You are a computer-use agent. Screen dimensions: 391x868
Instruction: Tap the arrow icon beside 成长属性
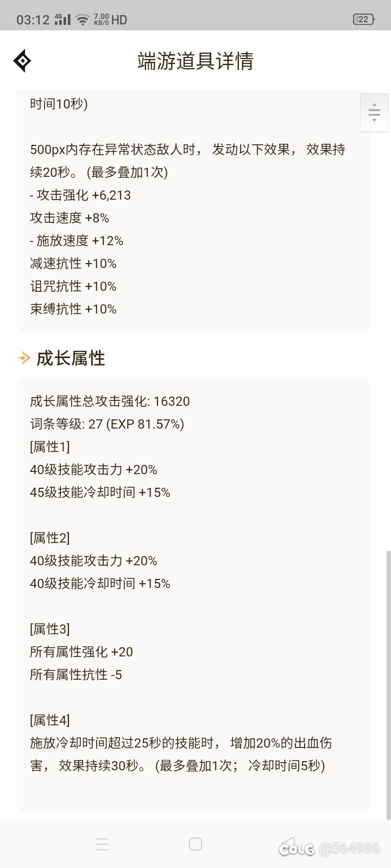click(x=24, y=358)
